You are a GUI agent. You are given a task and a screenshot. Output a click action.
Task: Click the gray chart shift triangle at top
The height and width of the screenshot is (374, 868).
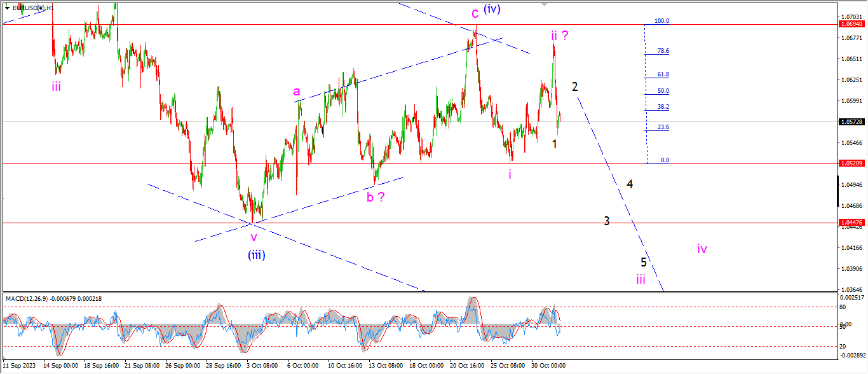point(544,4)
